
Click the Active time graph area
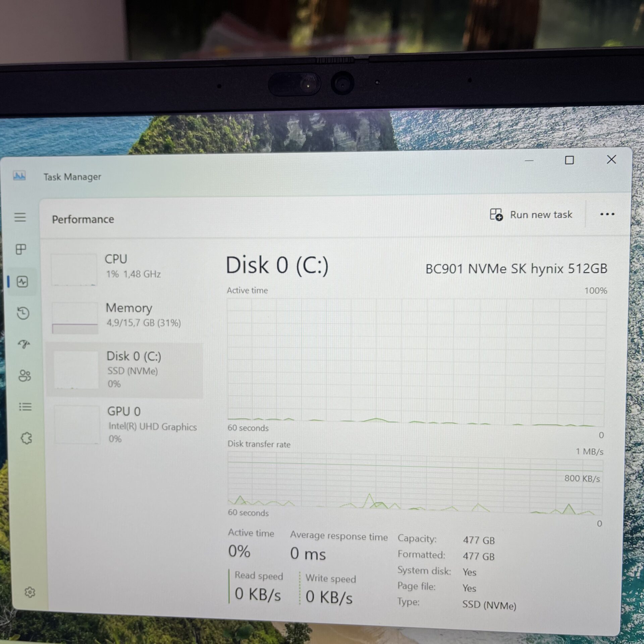417,362
